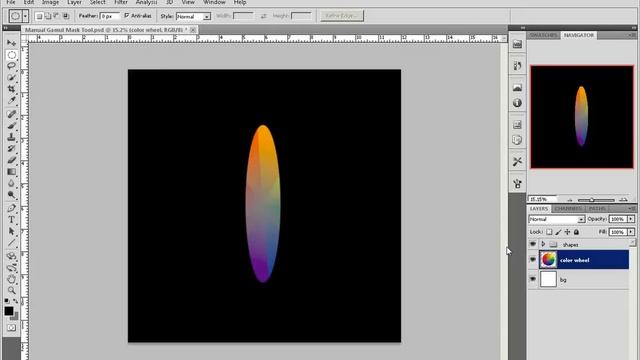The width and height of the screenshot is (640, 360).
Task: Toggle lock transparent pixels
Action: (549, 232)
